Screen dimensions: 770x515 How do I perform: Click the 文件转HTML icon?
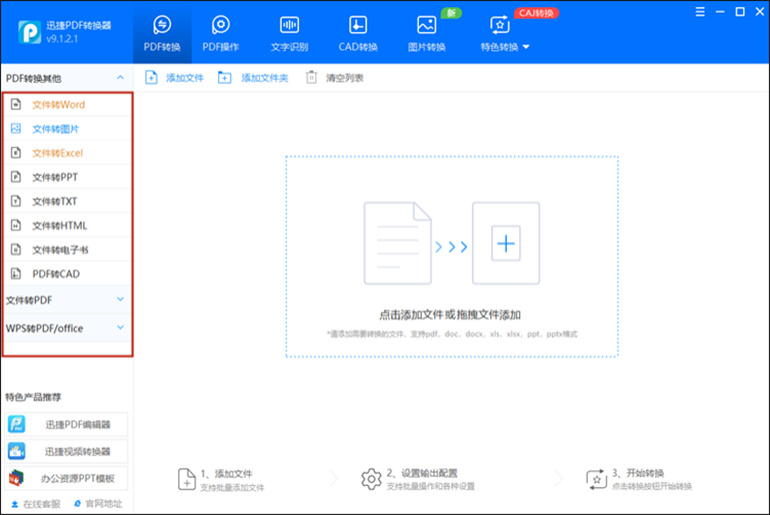(x=16, y=225)
